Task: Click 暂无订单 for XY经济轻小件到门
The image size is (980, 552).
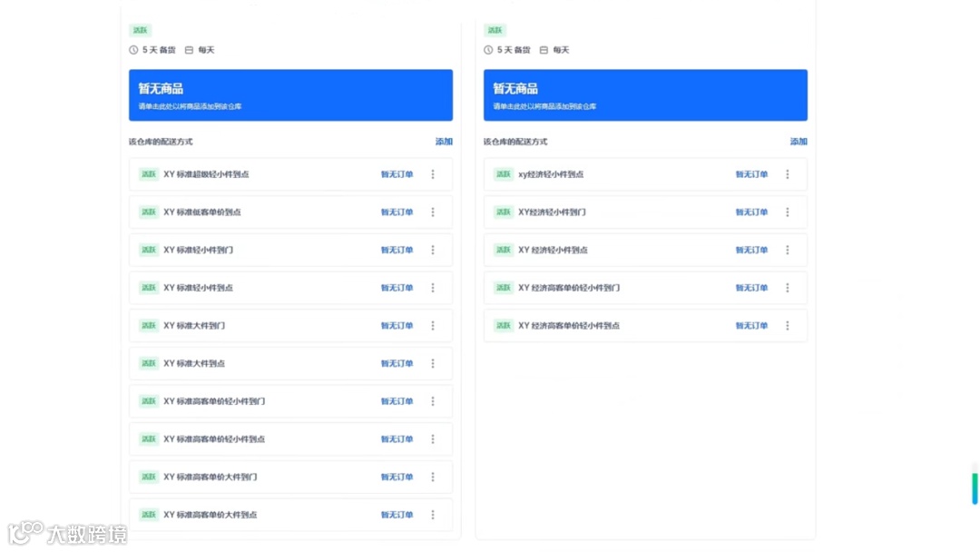Action: [751, 212]
